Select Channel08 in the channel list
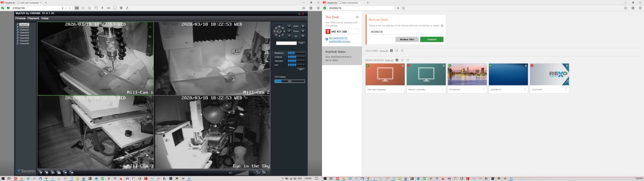644x181 pixels. click(24, 43)
